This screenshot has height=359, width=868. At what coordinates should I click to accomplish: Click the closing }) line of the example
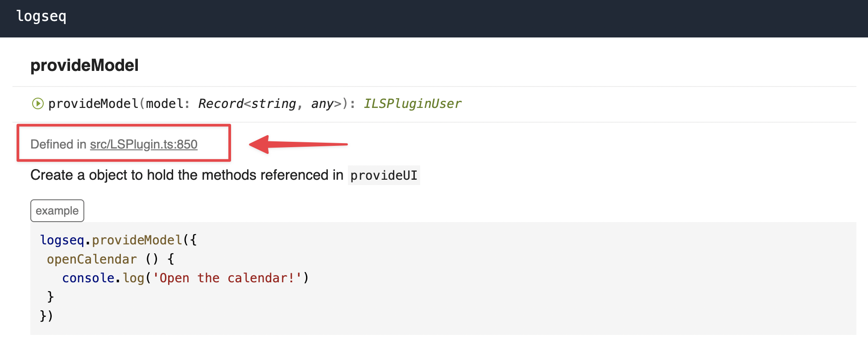click(46, 316)
